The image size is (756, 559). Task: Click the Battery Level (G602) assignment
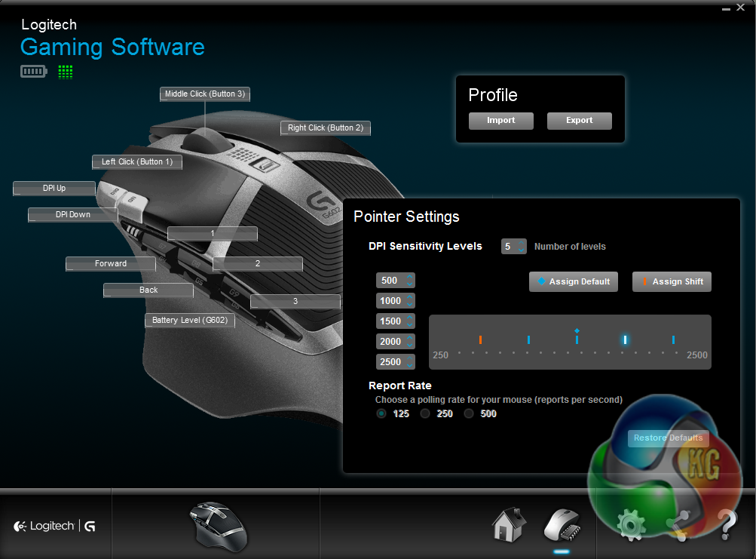190,321
